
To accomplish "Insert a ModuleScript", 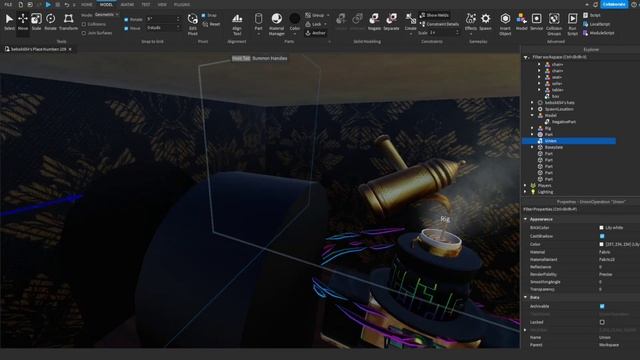I will [598, 33].
